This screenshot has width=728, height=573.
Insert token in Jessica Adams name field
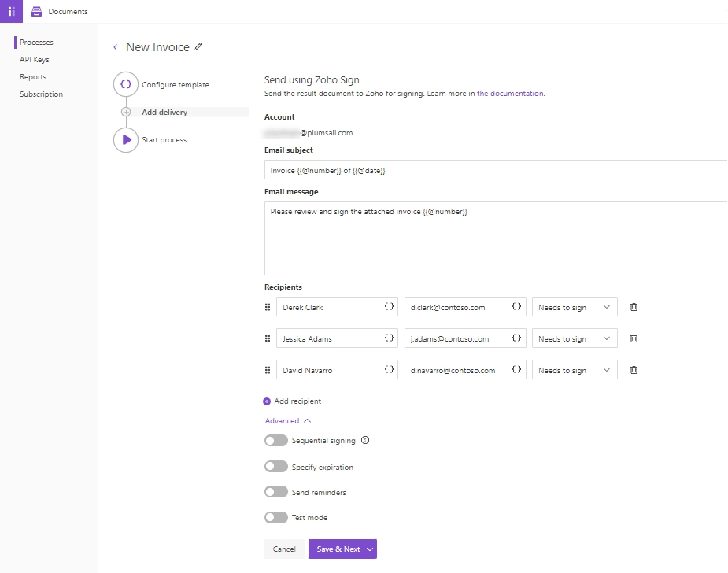389,338
